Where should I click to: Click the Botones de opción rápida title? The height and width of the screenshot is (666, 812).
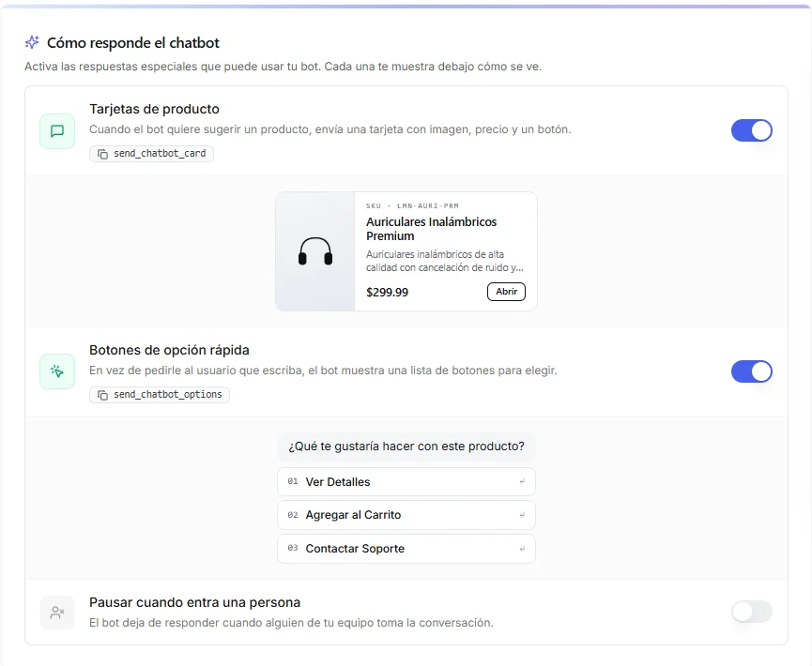(x=169, y=350)
